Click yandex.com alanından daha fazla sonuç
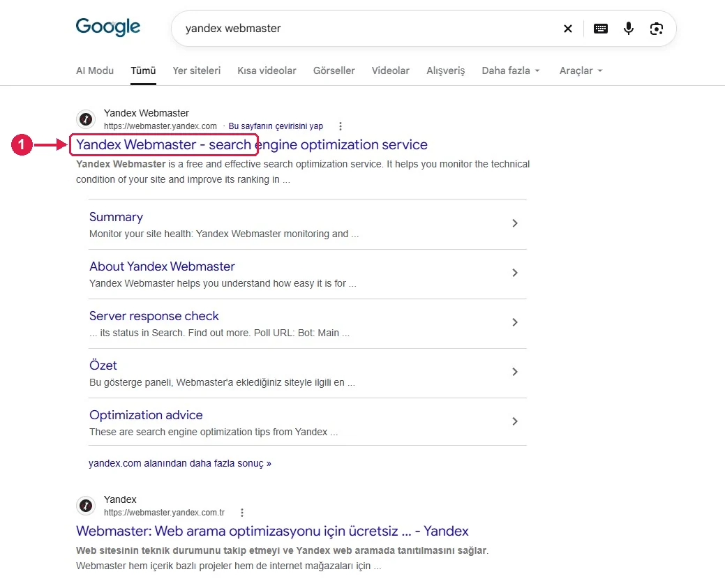This screenshot has width=725, height=588. (180, 463)
